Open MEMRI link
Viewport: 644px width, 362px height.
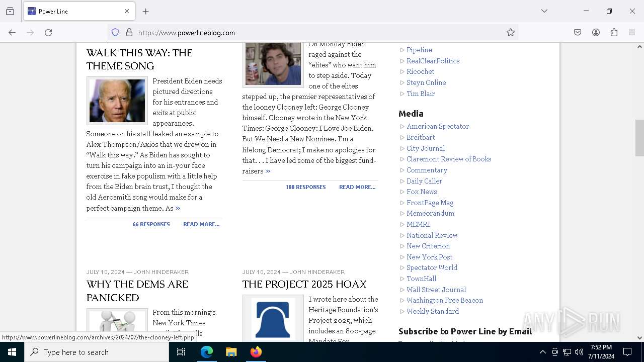[419, 224]
